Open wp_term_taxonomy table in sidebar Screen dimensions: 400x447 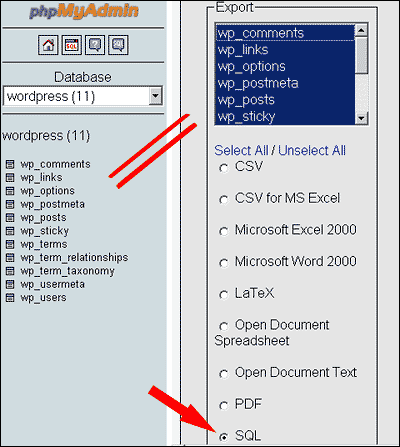(x=67, y=271)
